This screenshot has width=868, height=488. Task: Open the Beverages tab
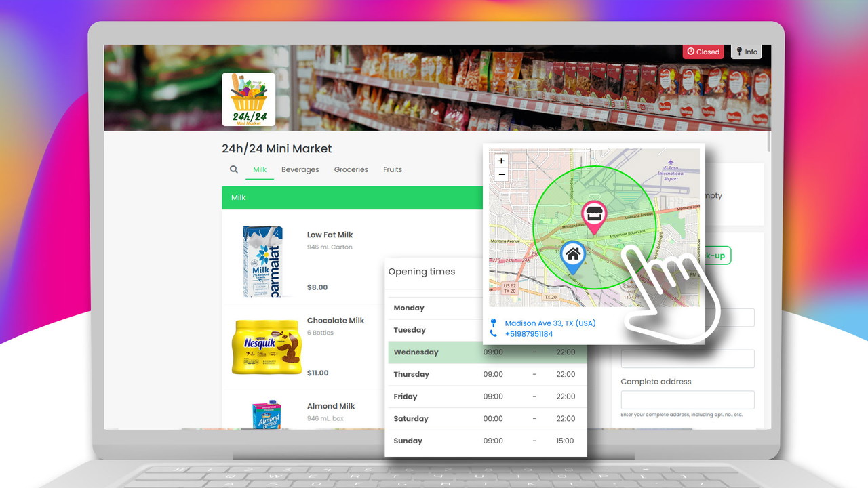click(x=300, y=169)
